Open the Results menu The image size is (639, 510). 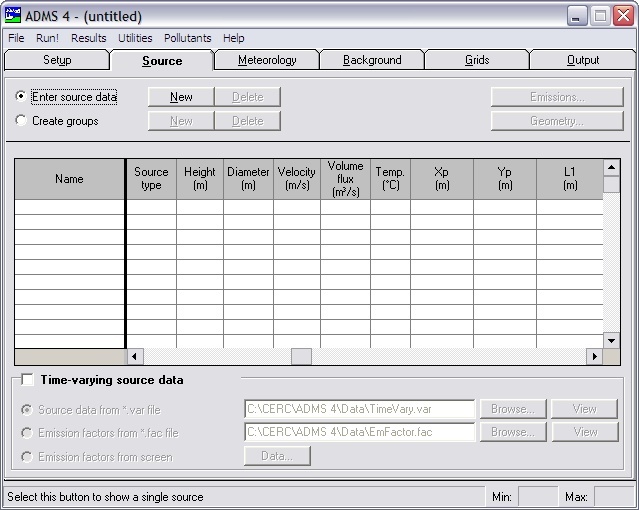tap(88, 38)
